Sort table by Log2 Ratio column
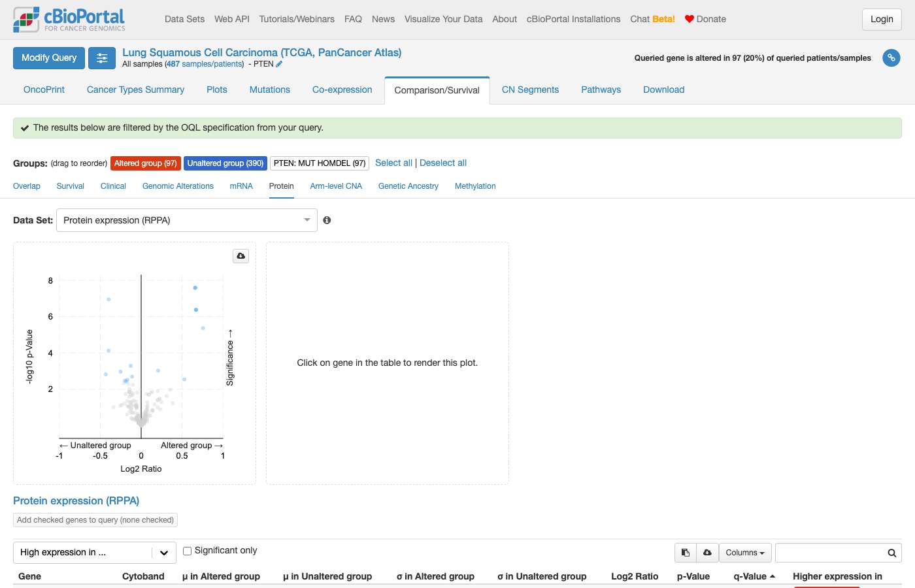The image size is (915, 588). tap(635, 576)
